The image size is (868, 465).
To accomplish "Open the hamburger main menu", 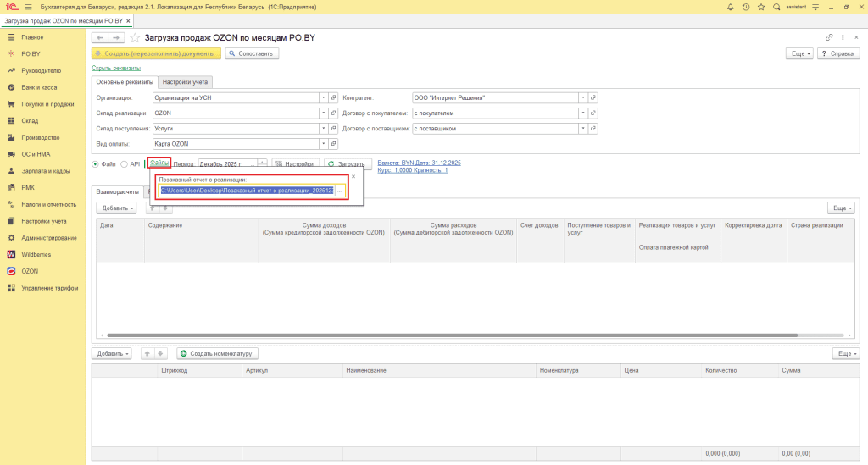I will pos(28,7).
